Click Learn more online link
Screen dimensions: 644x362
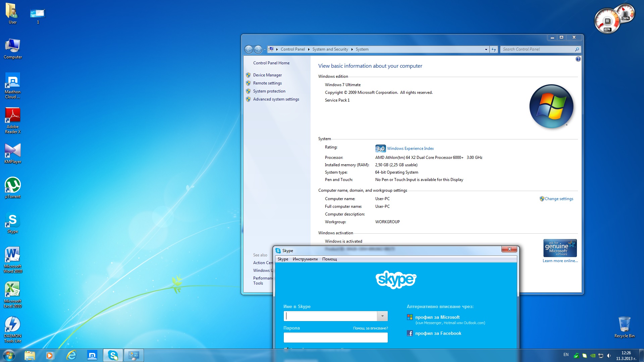click(560, 261)
